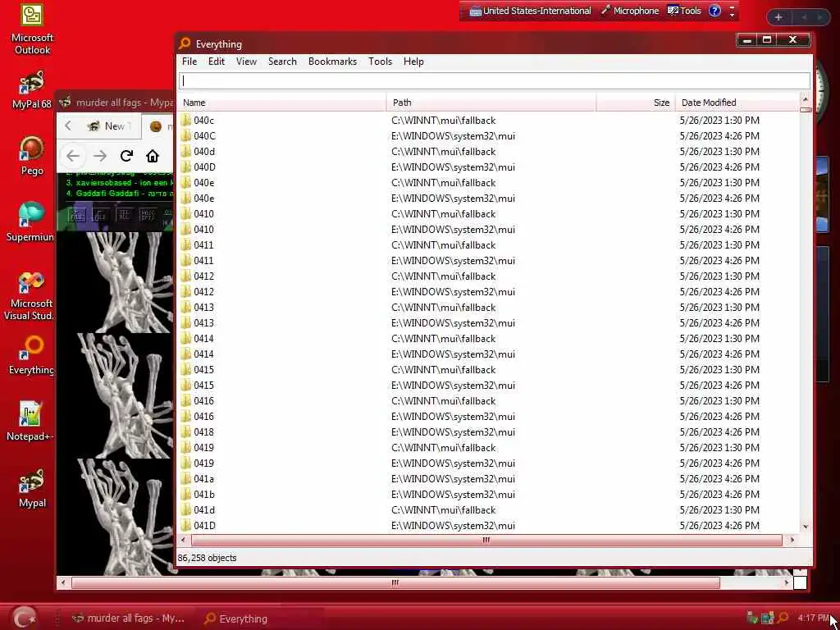The width and height of the screenshot is (840, 630).
Task: Select the 041d folder in C:\WINNT\mui\fallback
Action: click(x=489, y=510)
